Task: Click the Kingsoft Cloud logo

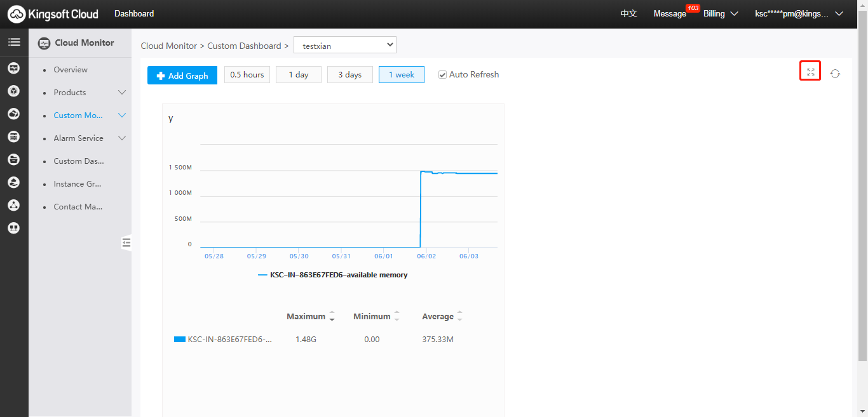Action: (x=53, y=13)
